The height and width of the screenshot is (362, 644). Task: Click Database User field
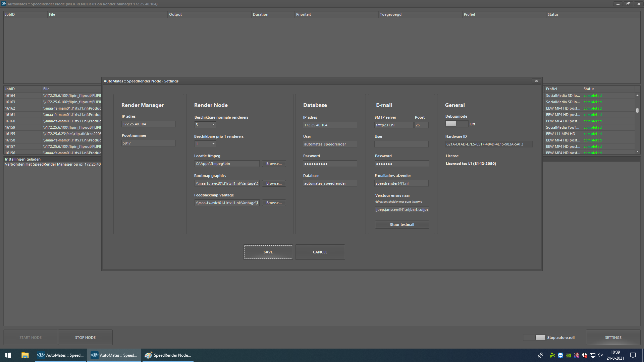click(330, 144)
